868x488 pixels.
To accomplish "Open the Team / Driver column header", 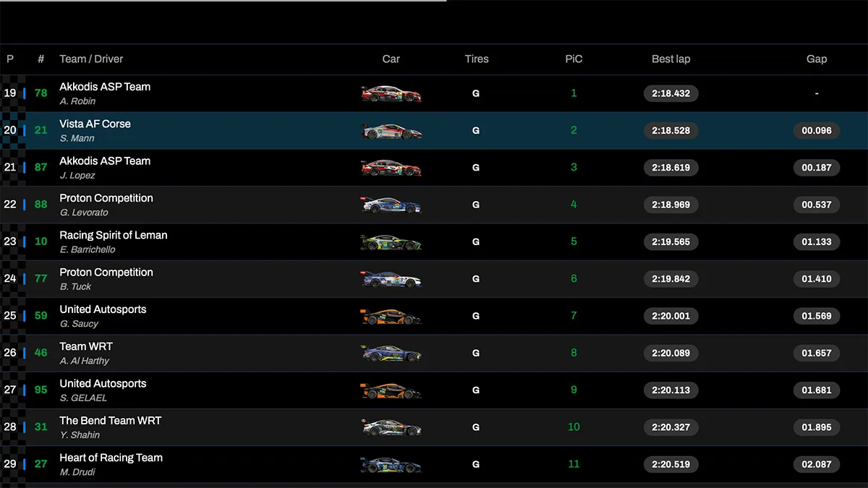I will coord(91,59).
